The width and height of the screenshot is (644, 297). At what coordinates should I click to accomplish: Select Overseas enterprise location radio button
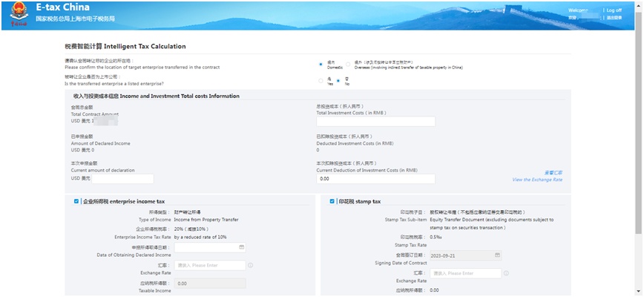(x=348, y=64)
